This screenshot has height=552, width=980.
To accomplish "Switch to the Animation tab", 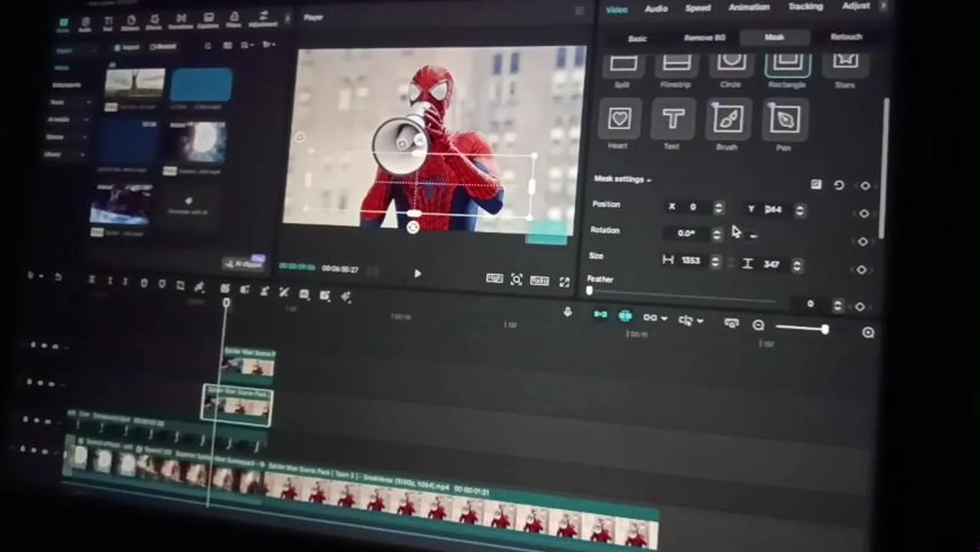I will coord(748,7).
